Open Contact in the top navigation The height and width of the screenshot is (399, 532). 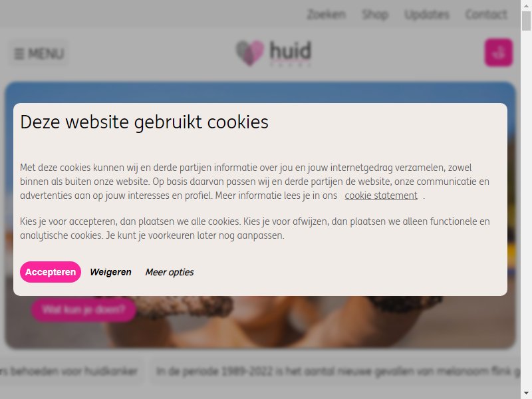point(486,15)
